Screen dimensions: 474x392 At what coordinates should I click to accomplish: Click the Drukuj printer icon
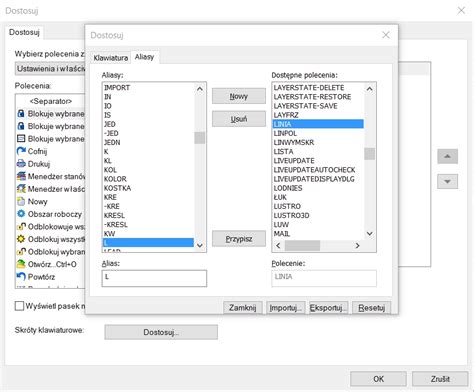21,164
